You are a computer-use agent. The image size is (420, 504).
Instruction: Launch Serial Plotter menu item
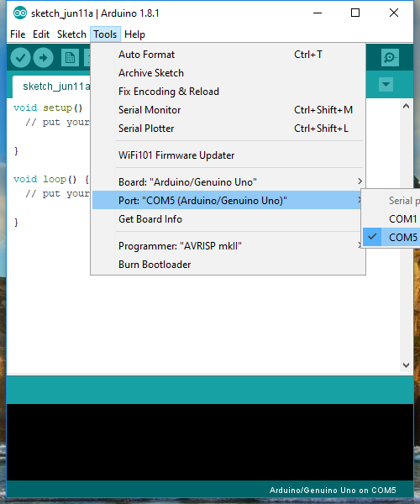228,129
